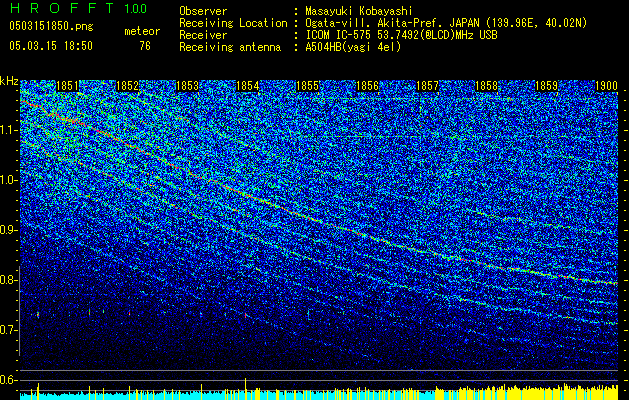Click the Receiver label
The image size is (629, 400).
(x=203, y=35)
